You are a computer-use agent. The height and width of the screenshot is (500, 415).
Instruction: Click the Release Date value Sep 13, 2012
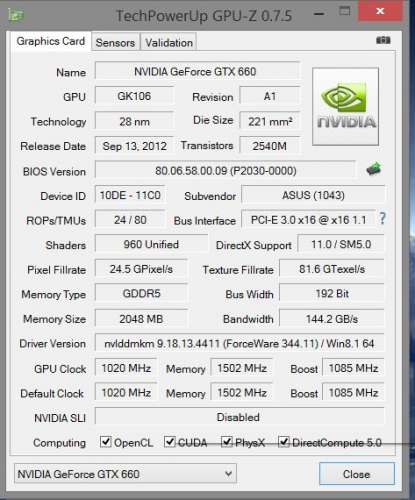pyautogui.click(x=134, y=146)
